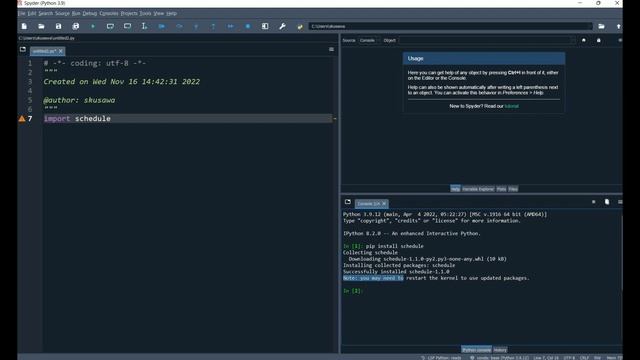Viewport: 640px width, 360px height.
Task: Switch to the Files tab
Action: pos(513,189)
